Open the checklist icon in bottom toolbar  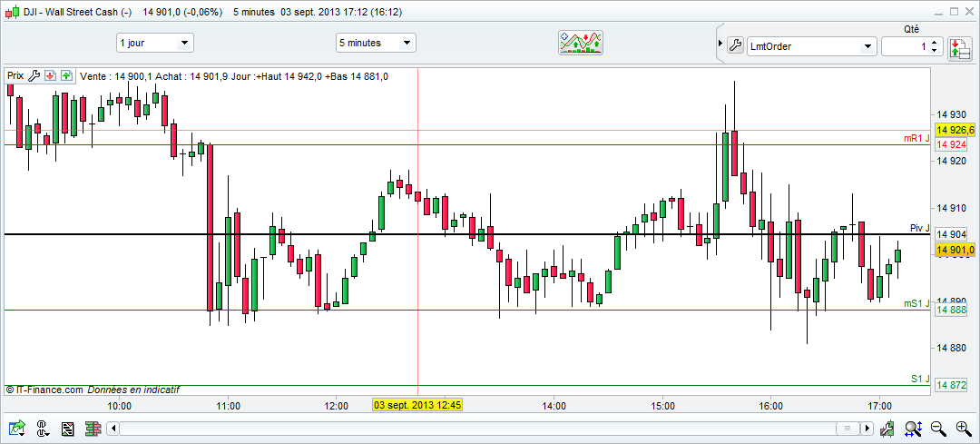(68, 429)
